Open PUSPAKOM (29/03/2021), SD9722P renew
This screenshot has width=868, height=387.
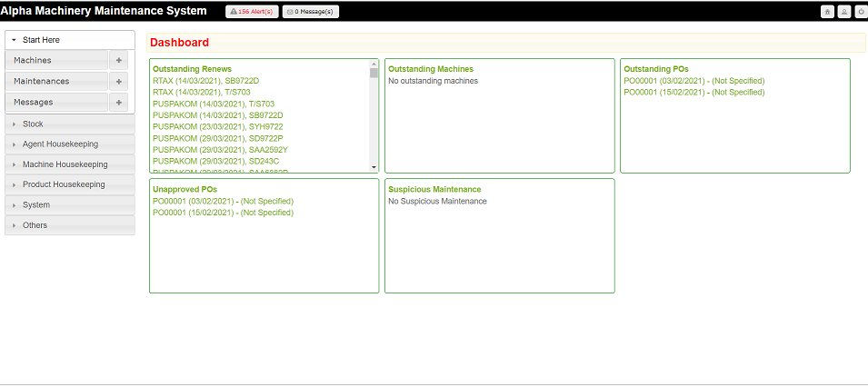tap(217, 138)
